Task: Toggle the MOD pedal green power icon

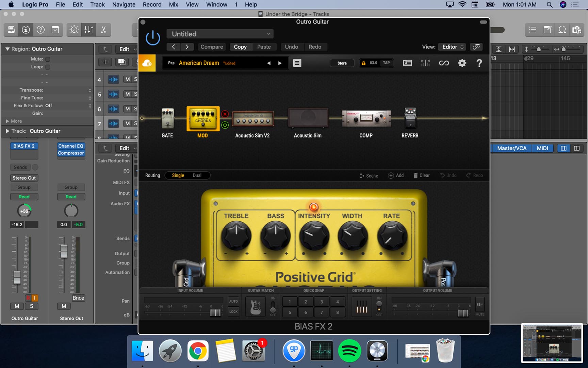Action: 225,125
